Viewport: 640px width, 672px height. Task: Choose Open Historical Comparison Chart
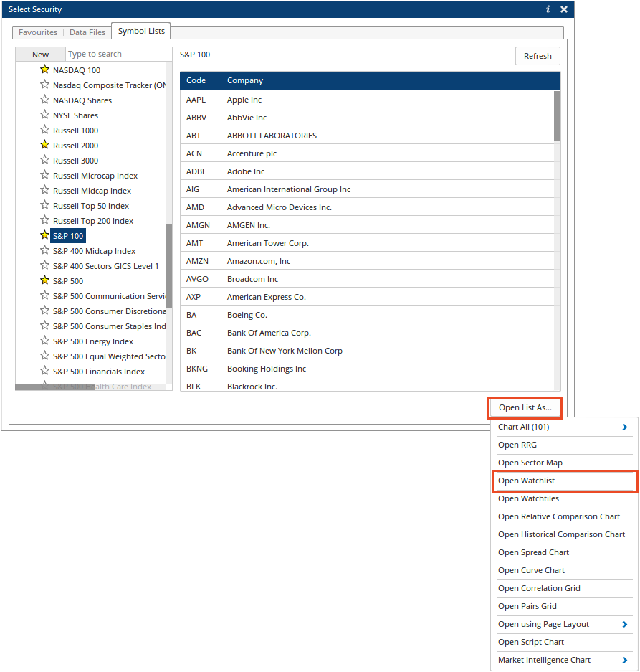[x=565, y=535]
